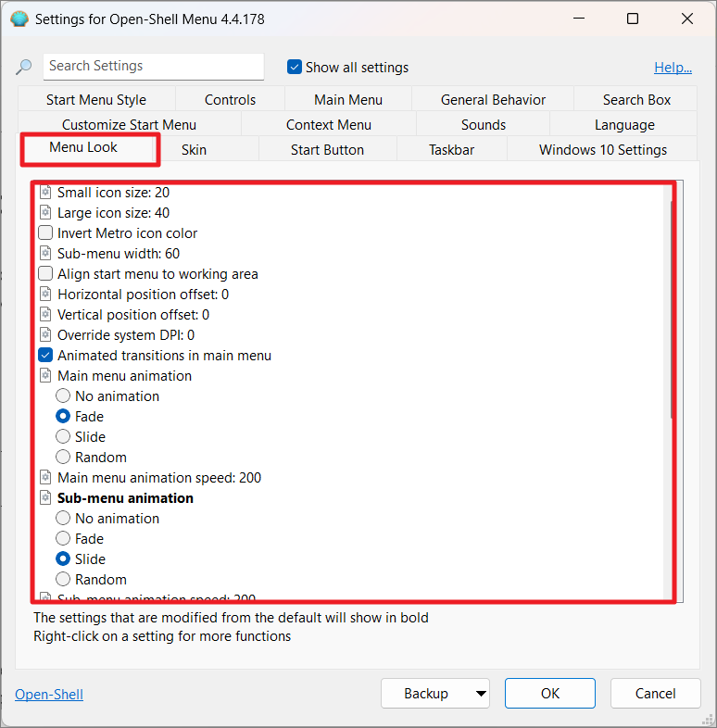The image size is (717, 728).
Task: Select the Menu Look tab
Action: pyautogui.click(x=83, y=147)
